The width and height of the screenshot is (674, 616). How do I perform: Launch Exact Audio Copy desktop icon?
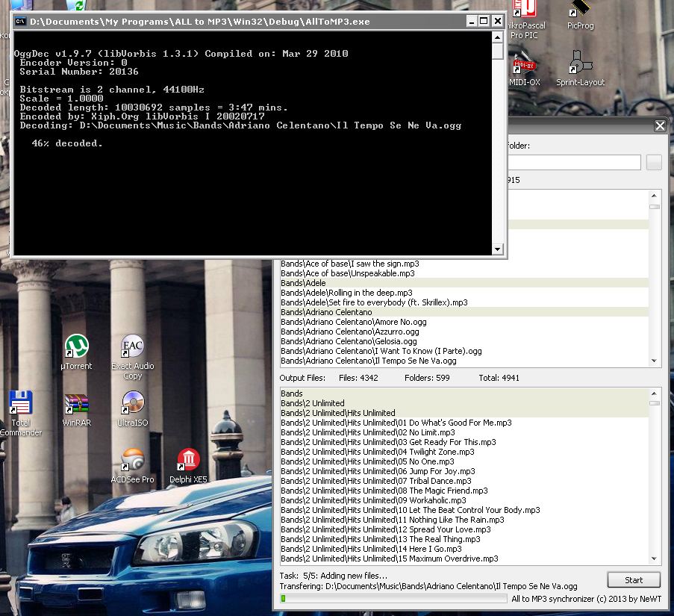(132, 347)
